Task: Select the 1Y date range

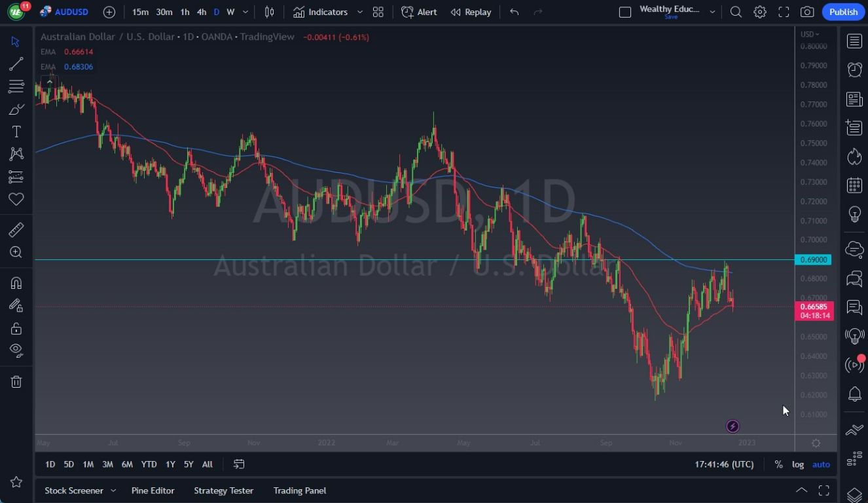Action: [x=170, y=464]
